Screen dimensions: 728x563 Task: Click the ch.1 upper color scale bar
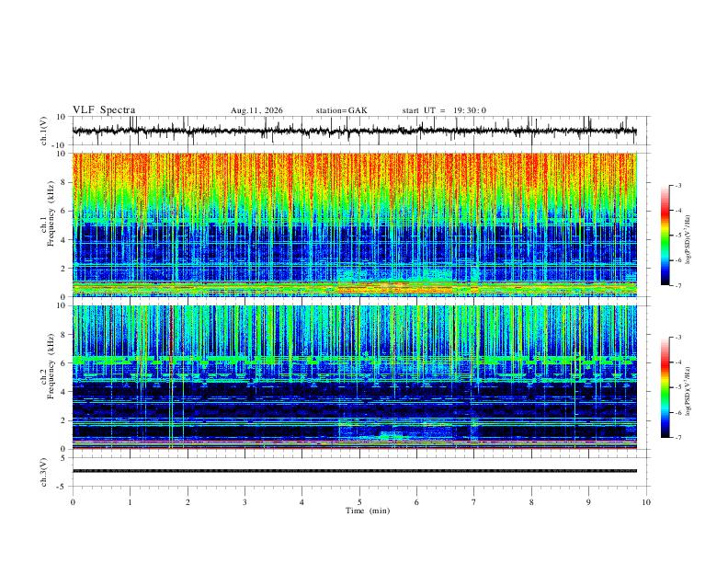pos(665,236)
